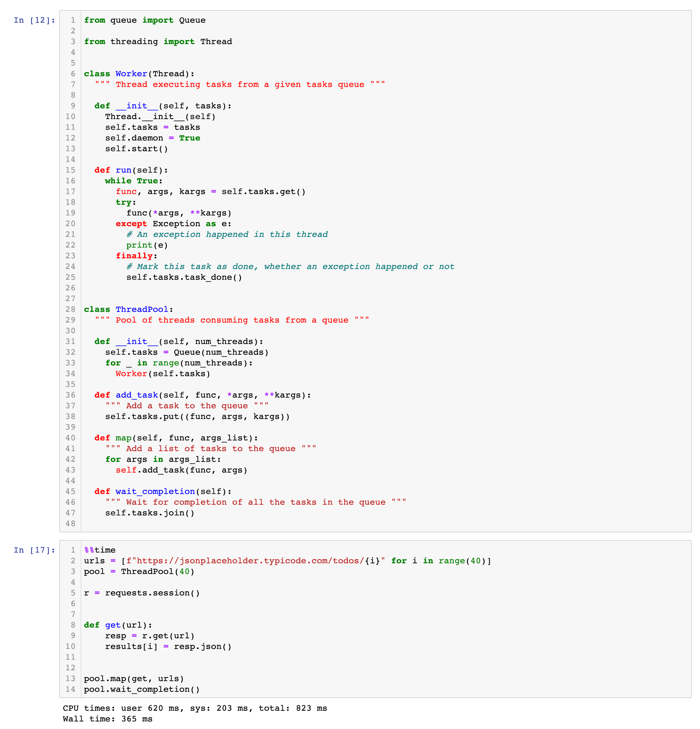
Task: Click the add_task method name
Action: click(136, 395)
